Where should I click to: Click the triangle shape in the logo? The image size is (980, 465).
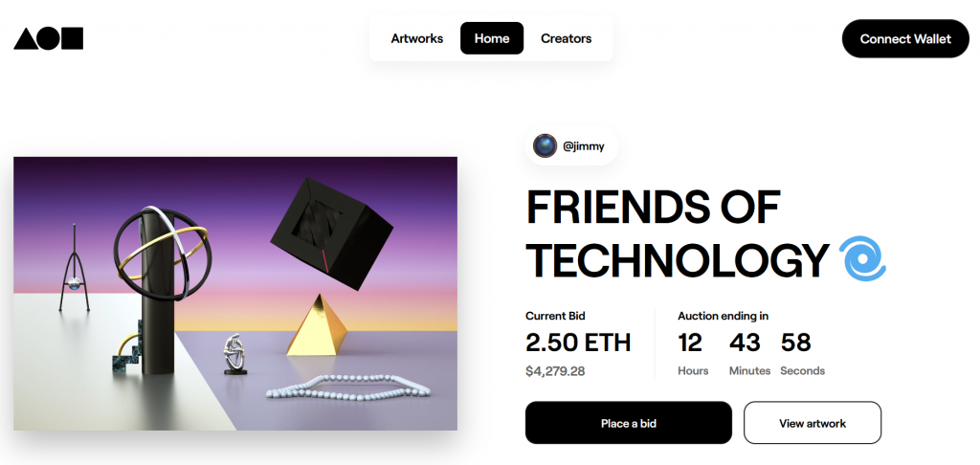[25, 40]
